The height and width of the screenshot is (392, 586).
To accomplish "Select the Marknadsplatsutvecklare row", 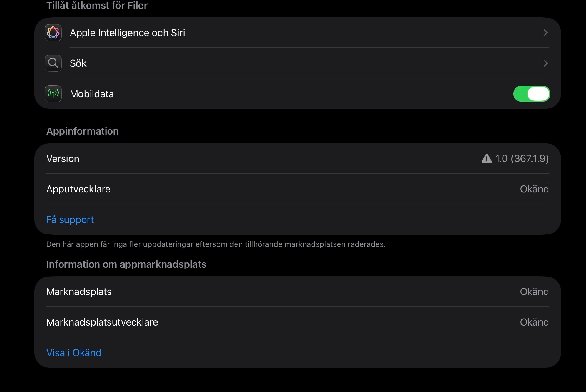I will (102, 322).
